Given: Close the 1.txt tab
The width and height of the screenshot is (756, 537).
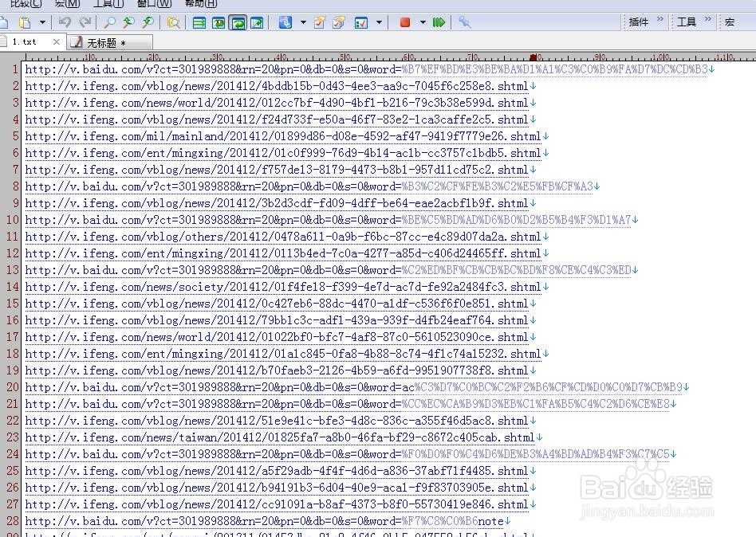Looking at the screenshot, I should click(x=57, y=42).
